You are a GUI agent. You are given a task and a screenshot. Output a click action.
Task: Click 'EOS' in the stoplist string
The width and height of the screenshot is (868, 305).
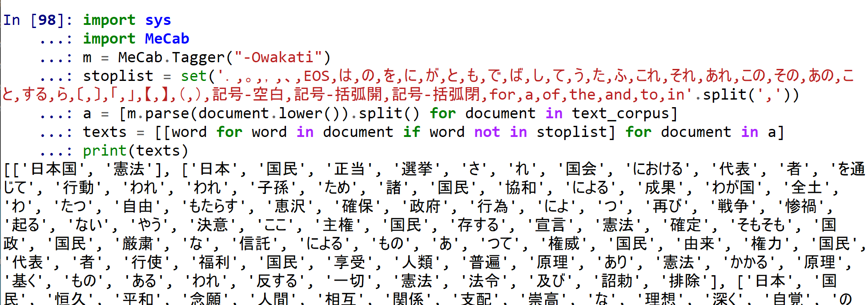(x=317, y=76)
